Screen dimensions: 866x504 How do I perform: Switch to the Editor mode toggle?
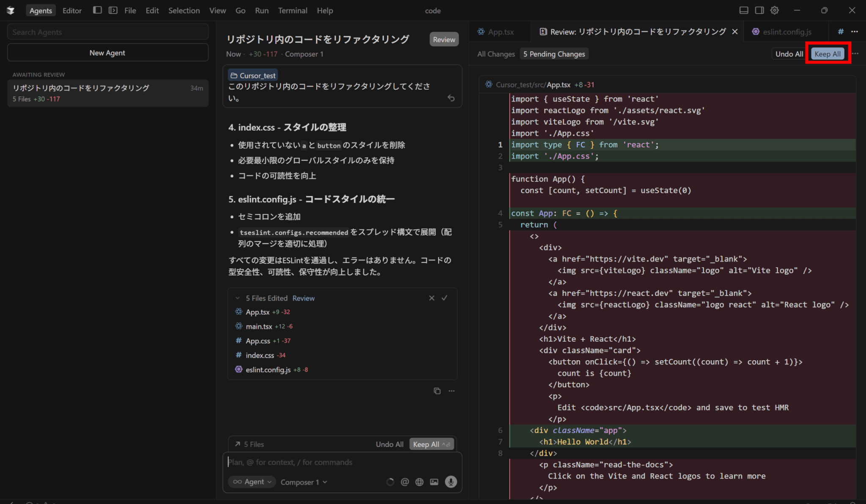(72, 11)
